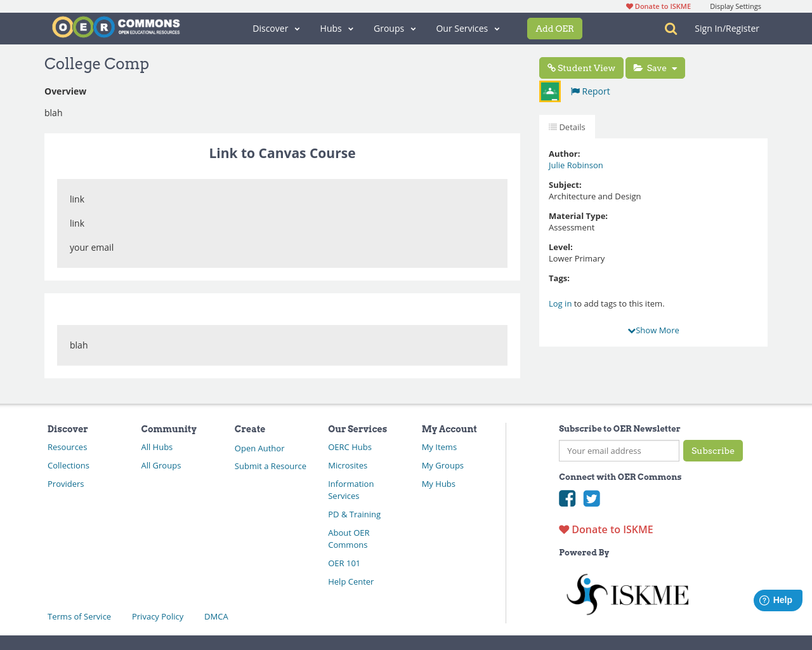Click the Facebook icon under Connect
812x650 pixels.
click(x=568, y=499)
